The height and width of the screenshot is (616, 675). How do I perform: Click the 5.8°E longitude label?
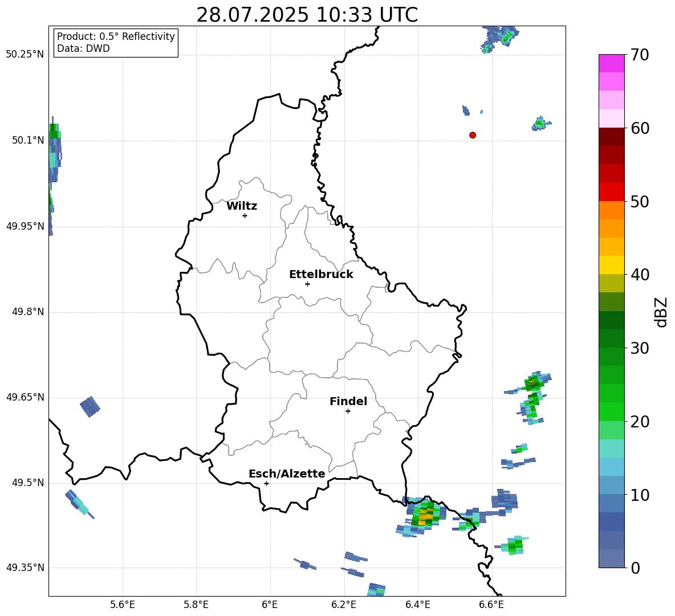pos(196,605)
